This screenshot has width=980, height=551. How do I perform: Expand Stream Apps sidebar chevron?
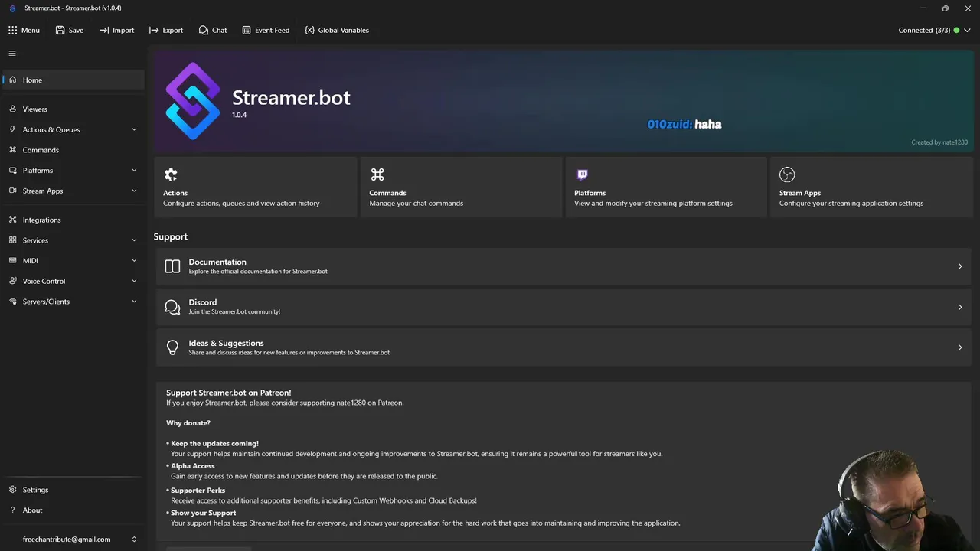point(134,191)
